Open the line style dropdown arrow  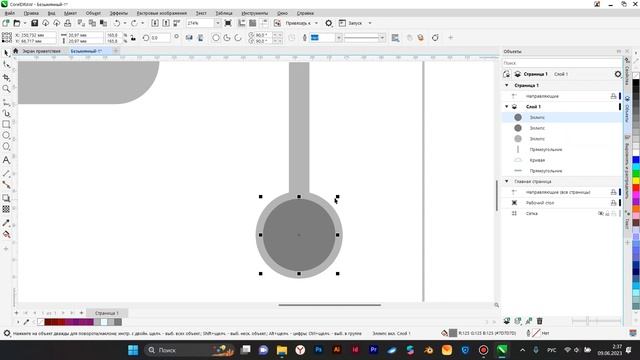(382, 38)
